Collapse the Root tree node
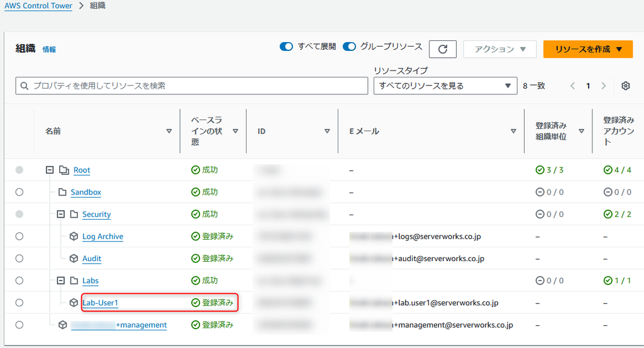The height and width of the screenshot is (348, 644). tap(50, 170)
